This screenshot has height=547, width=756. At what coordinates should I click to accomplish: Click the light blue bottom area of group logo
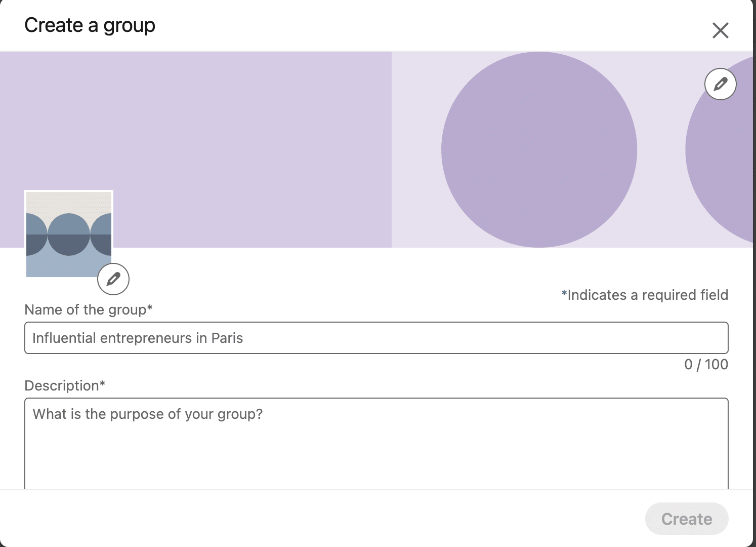tap(69, 266)
